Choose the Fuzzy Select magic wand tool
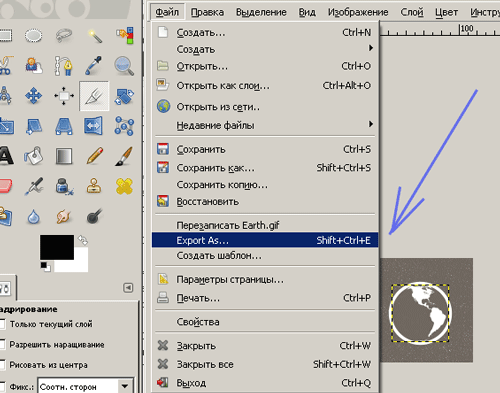Viewport: 500px width, 393px height. coord(95,36)
